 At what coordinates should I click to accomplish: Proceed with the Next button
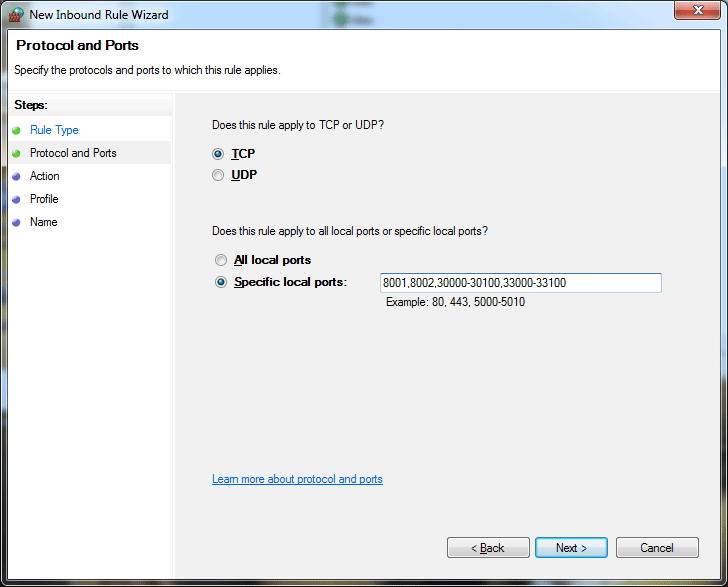pyautogui.click(x=571, y=548)
